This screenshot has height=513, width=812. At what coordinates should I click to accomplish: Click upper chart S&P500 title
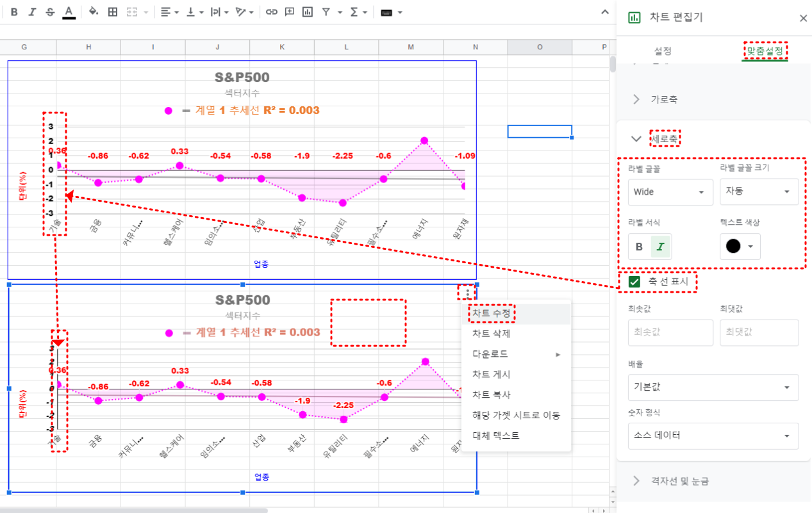click(242, 77)
